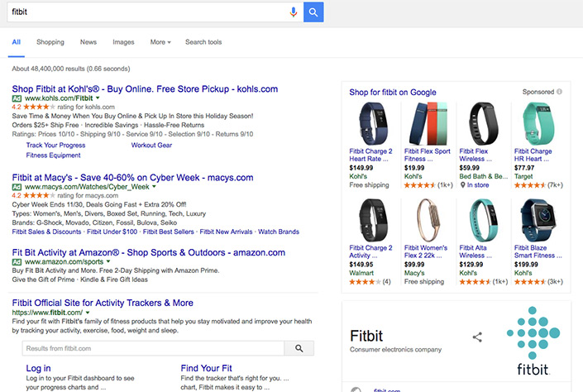Open the Fit Bit Activity at Amazon ad

148,252
